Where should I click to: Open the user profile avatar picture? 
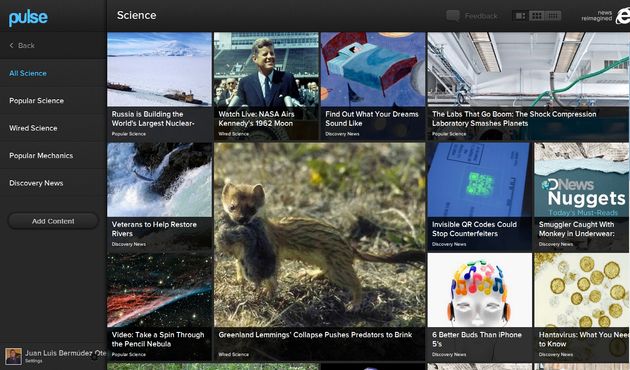point(13,356)
